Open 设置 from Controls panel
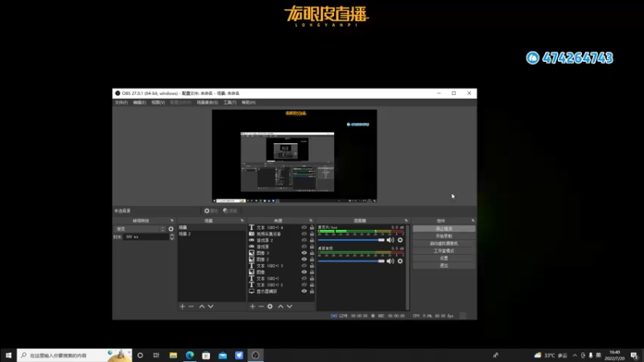Image resolution: width=644 pixels, height=362 pixels. coord(444,258)
